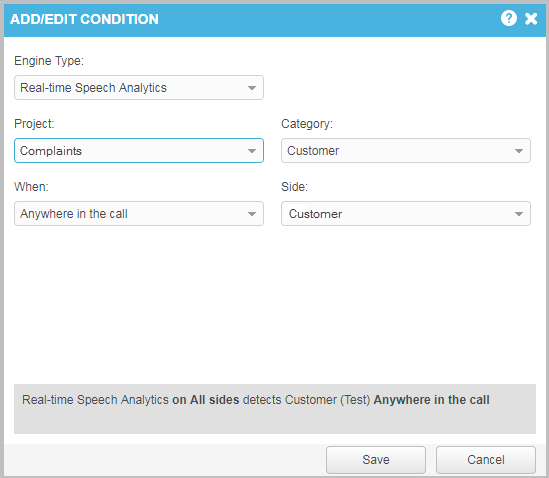Image resolution: width=549 pixels, height=478 pixels.
Task: Open the Project dropdown showing Complaints
Action: point(139,151)
